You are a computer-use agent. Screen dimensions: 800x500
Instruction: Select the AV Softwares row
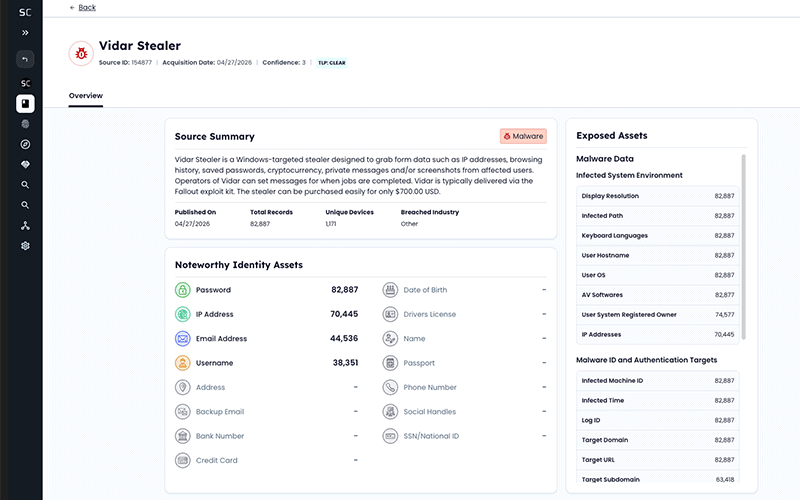pyautogui.click(x=658, y=295)
